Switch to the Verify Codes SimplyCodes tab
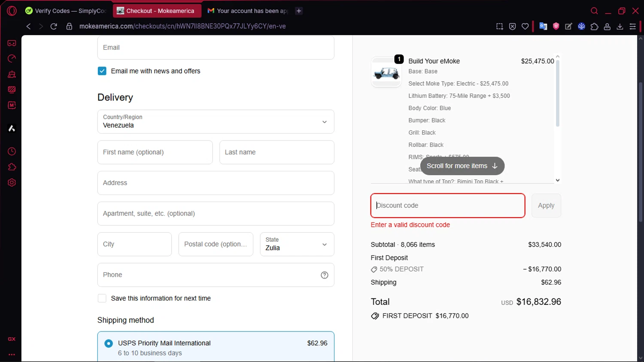The width and height of the screenshot is (644, 362). coord(66,11)
